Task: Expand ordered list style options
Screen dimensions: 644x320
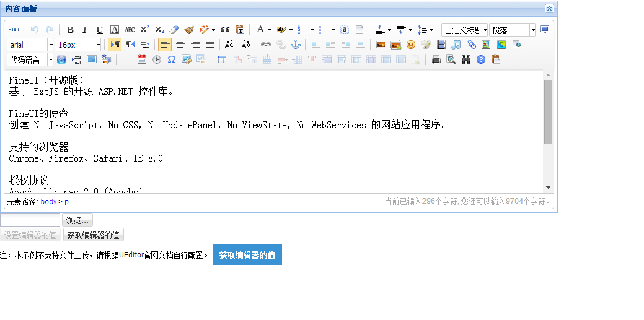Action: point(312,30)
